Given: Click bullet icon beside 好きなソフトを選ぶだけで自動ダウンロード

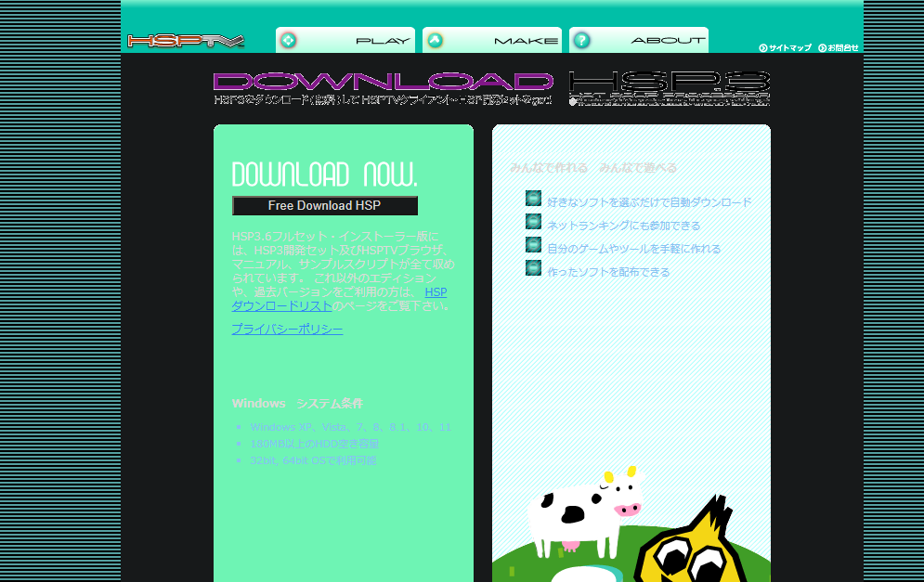Looking at the screenshot, I should (533, 198).
